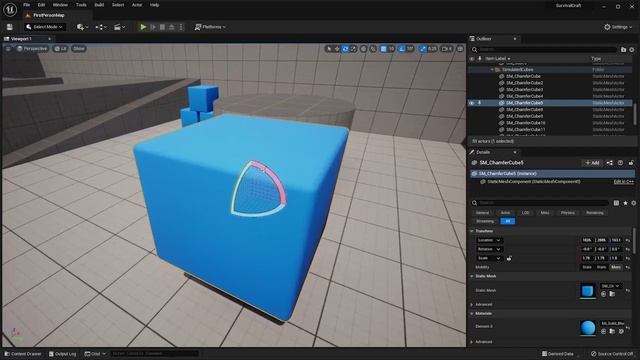The height and width of the screenshot is (360, 640).
Task: Open the Actor menu
Action: tap(137, 5)
